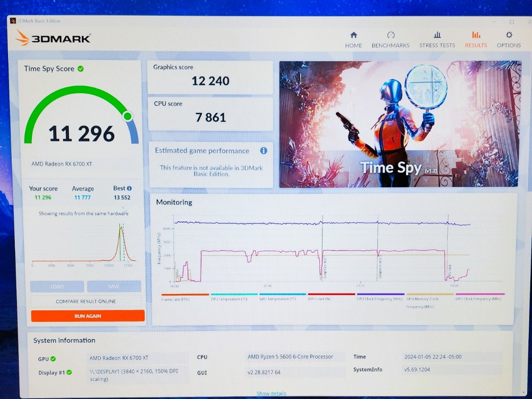Screen dimensions: 532x399
Task: Click the 3DMark logo in header
Action: click(53, 38)
